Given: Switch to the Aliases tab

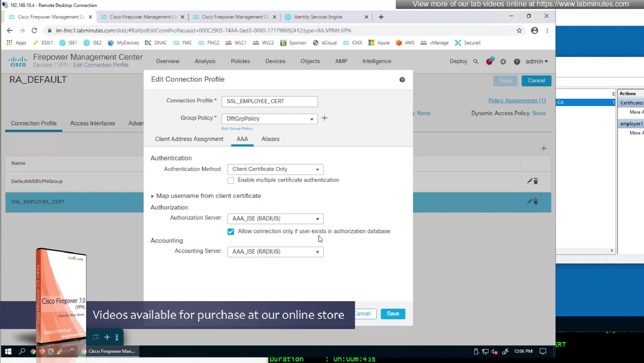Looking at the screenshot, I should coord(270,139).
